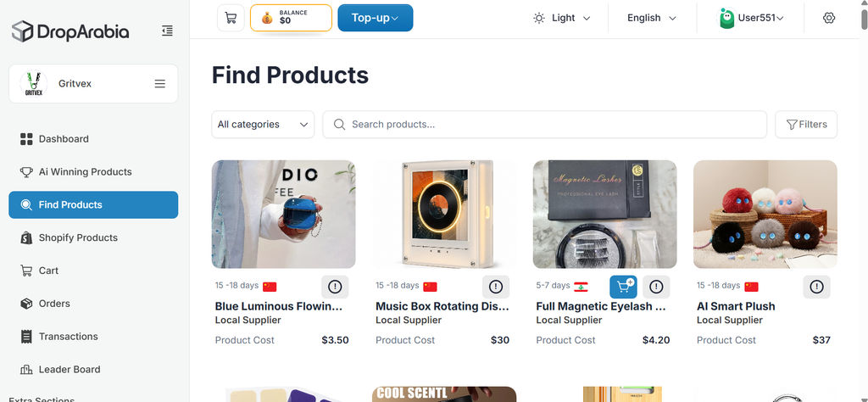Open the Gritvex store hamburger menu
The image size is (868, 402).
[160, 84]
